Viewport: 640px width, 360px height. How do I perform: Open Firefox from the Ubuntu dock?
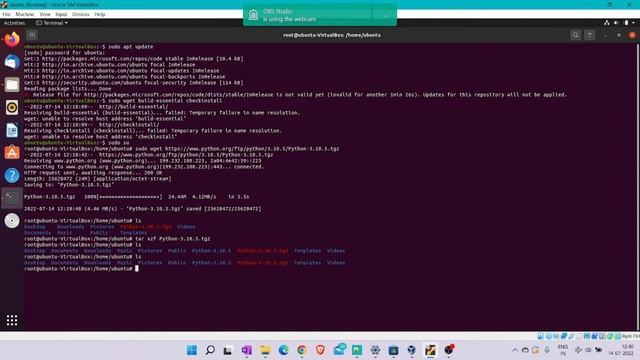tap(12, 40)
